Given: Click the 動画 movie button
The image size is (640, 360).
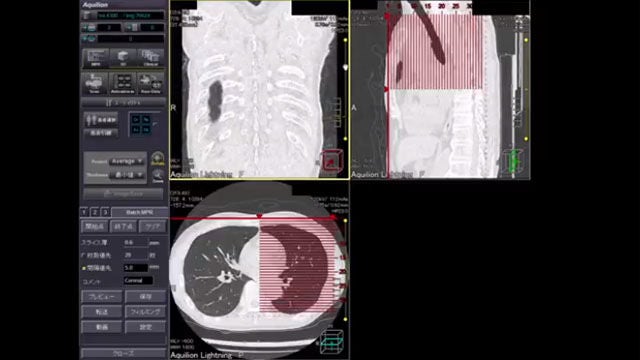Looking at the screenshot, I should coord(102,327).
